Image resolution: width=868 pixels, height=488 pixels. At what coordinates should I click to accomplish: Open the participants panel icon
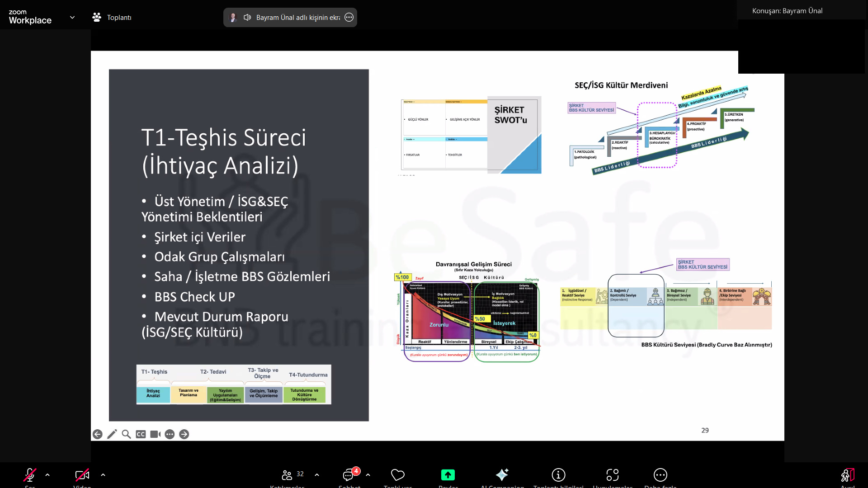tap(287, 475)
